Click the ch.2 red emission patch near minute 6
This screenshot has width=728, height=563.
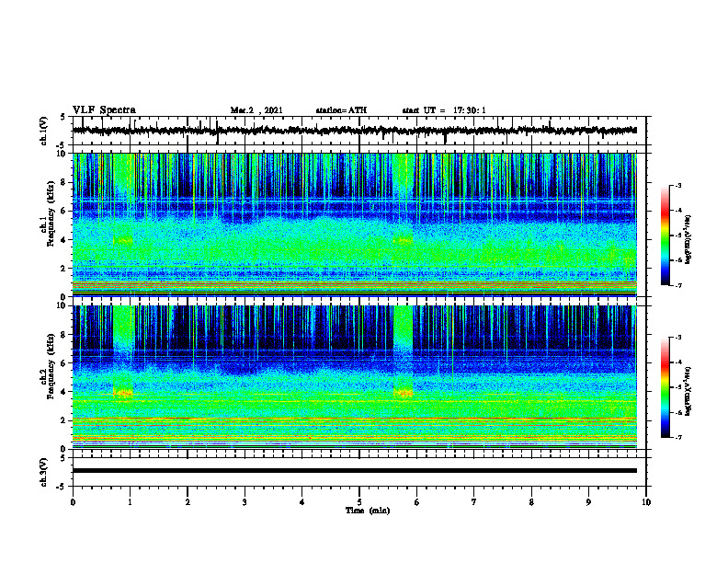pyautogui.click(x=403, y=393)
